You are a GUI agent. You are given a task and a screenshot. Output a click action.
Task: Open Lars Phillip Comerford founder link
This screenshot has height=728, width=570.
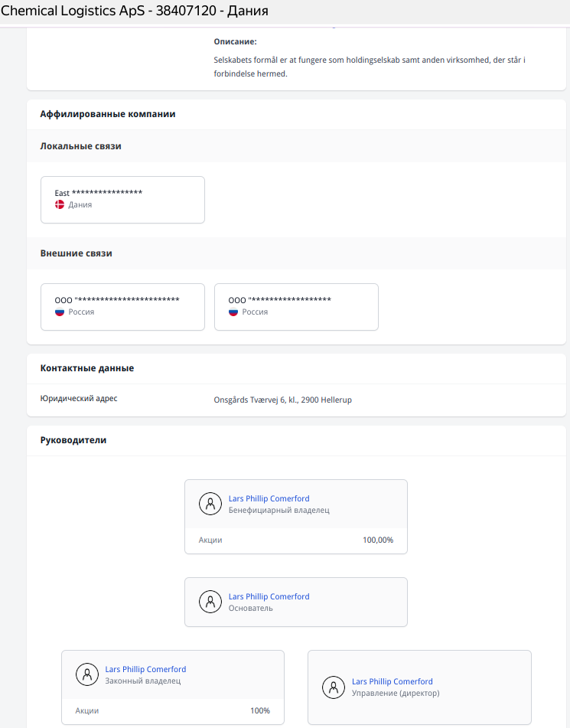pyautogui.click(x=269, y=596)
